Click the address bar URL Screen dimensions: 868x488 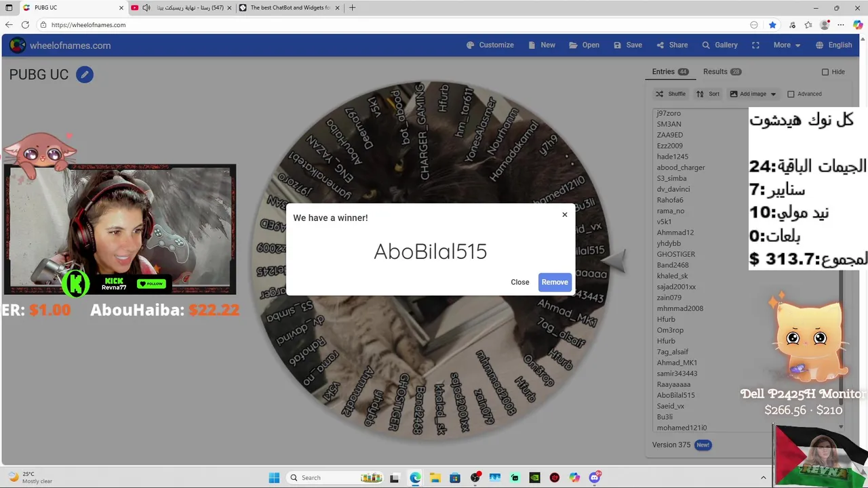(88, 25)
